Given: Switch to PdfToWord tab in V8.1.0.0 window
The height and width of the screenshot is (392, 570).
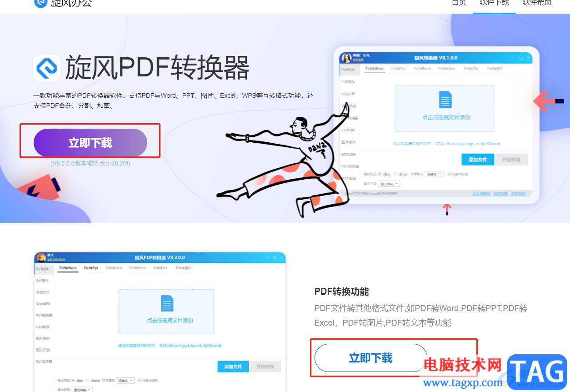Looking at the screenshot, I should point(374,69).
